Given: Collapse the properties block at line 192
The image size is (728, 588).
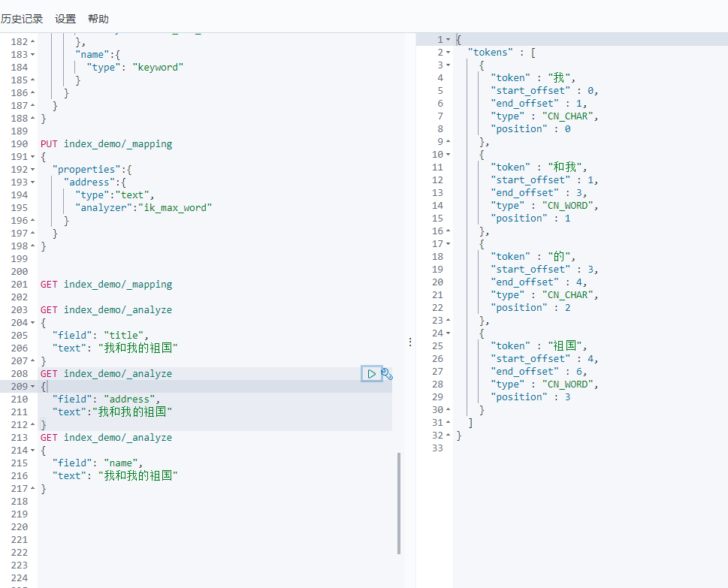Looking at the screenshot, I should pos(33,170).
